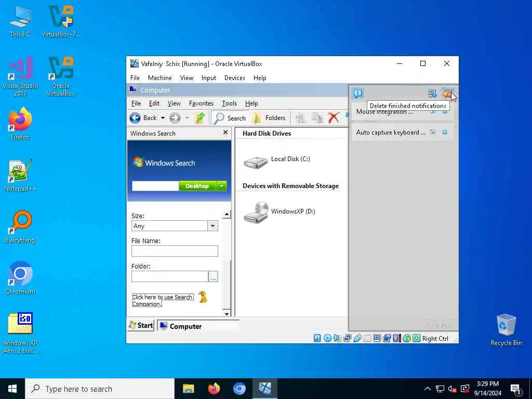The width and height of the screenshot is (532, 399).
Task: Toggle notification sort order icon
Action: 432,94
